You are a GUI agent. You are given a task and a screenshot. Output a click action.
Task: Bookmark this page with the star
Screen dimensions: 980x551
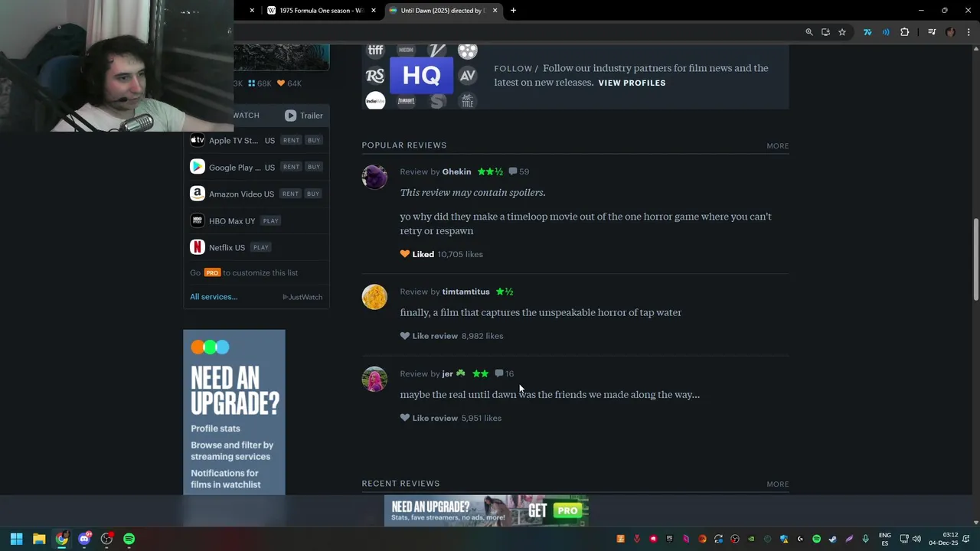point(842,32)
